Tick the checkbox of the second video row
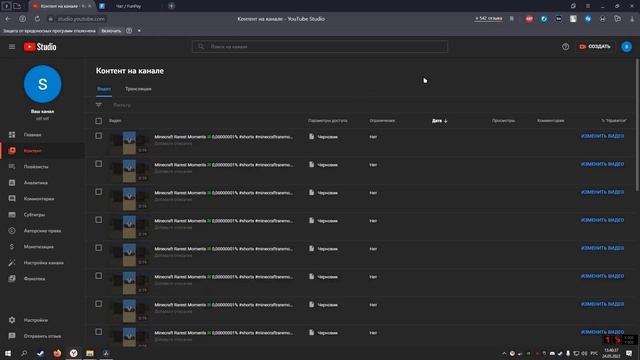The width and height of the screenshot is (640, 360). tap(99, 164)
